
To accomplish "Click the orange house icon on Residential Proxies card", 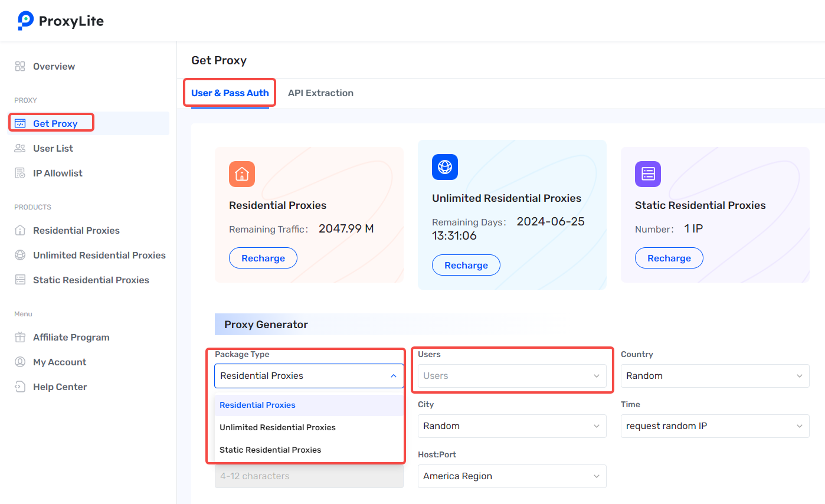I will pos(242,174).
